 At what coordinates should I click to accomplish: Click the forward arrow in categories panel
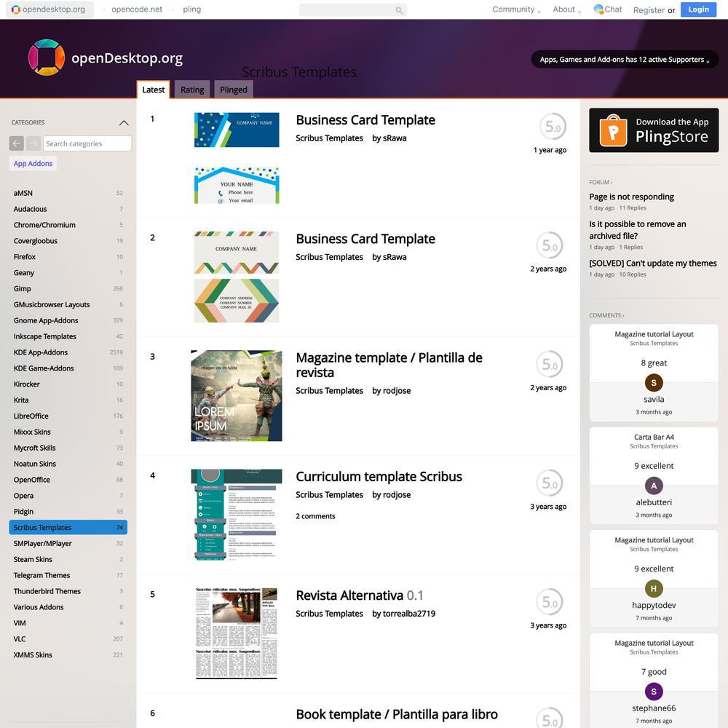33,143
